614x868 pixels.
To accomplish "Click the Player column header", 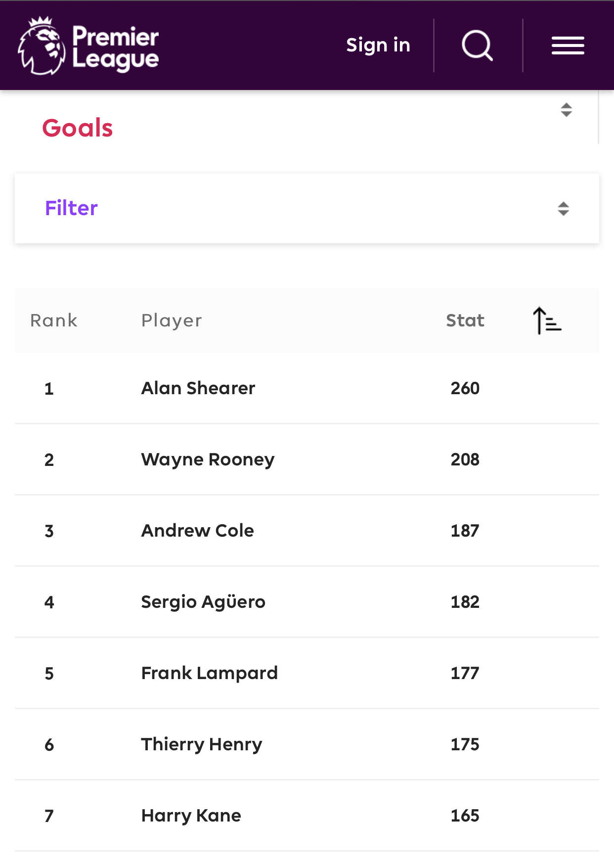I will [x=172, y=320].
